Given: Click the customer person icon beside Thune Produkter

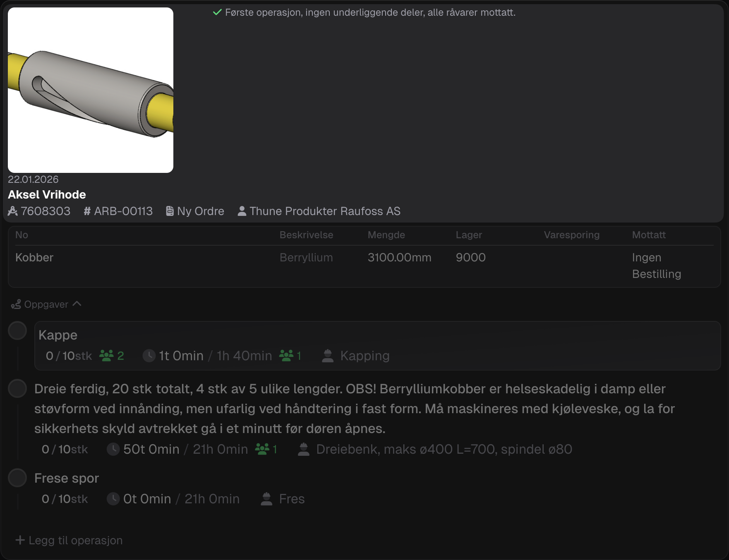Looking at the screenshot, I should [x=242, y=211].
